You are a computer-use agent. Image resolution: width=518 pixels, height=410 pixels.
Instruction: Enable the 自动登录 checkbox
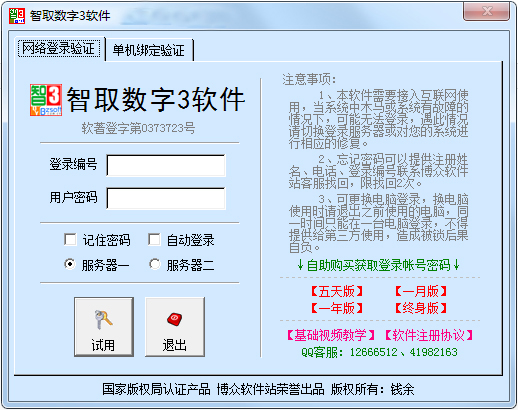point(154,240)
